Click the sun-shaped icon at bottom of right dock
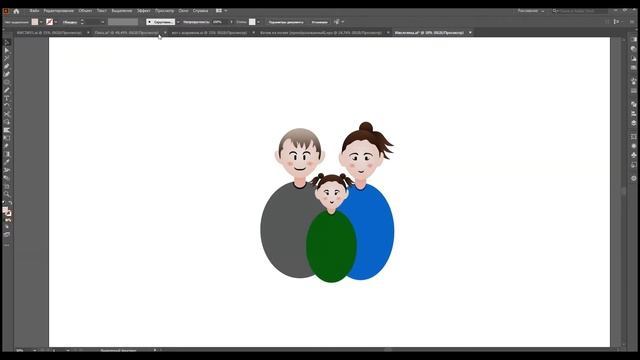 (633, 178)
